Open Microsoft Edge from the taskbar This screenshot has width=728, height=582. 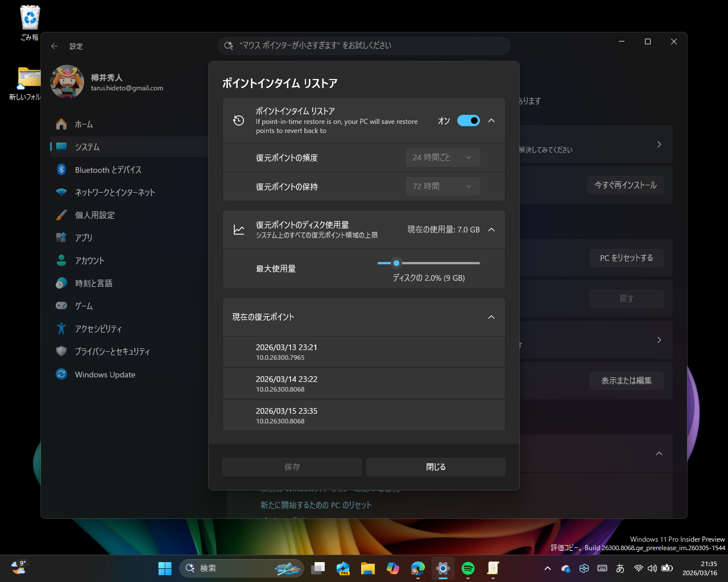tap(418, 568)
